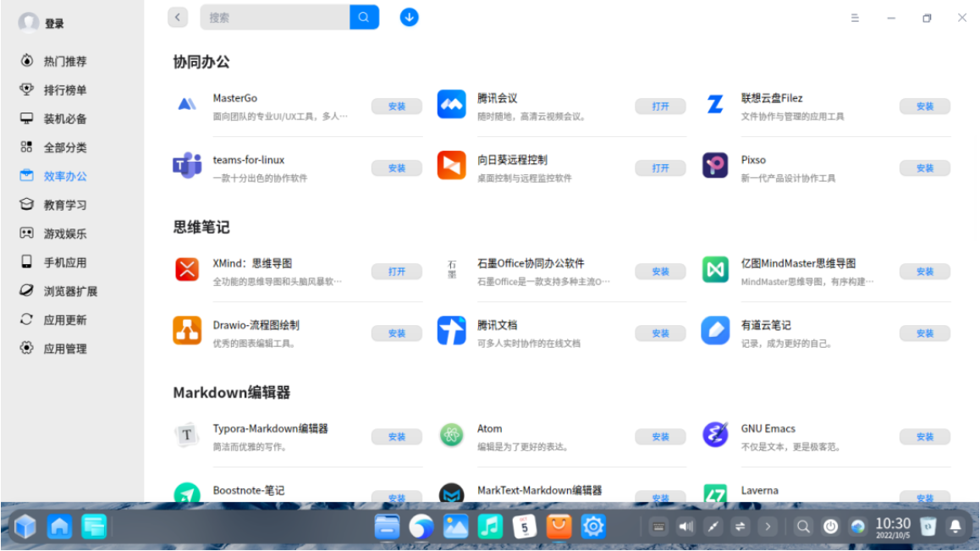Open the notification bell in the tray

tap(955, 526)
